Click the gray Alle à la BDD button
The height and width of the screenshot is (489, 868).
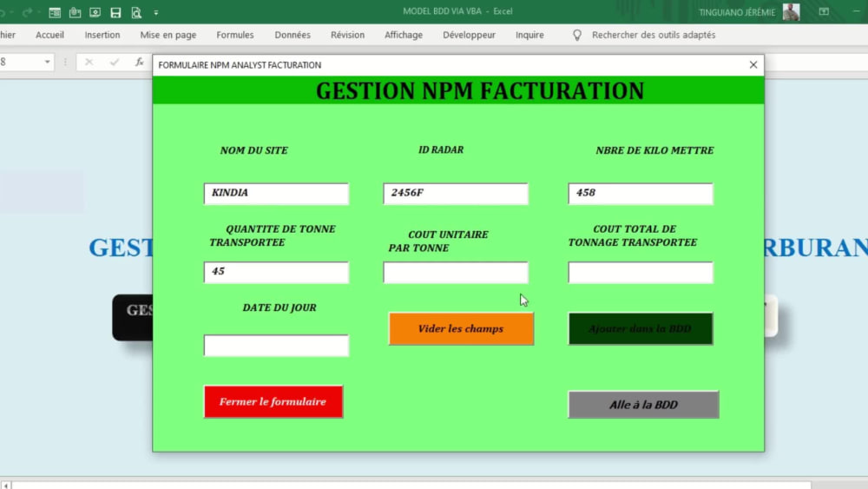tap(643, 405)
